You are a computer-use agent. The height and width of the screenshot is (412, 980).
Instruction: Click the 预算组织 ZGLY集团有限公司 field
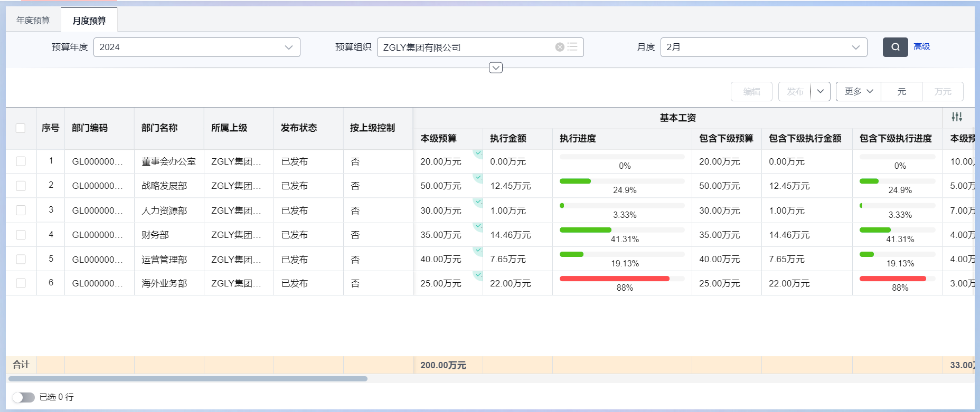click(x=480, y=47)
